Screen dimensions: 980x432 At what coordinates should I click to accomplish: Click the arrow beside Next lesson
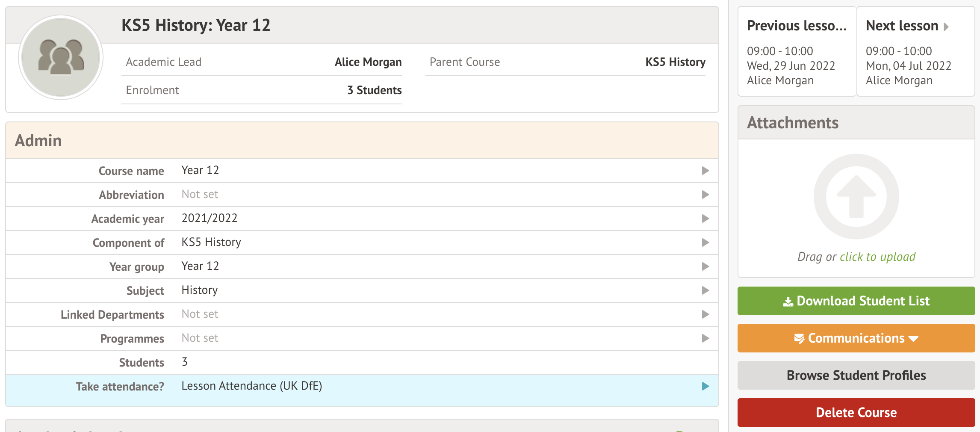[x=946, y=27]
